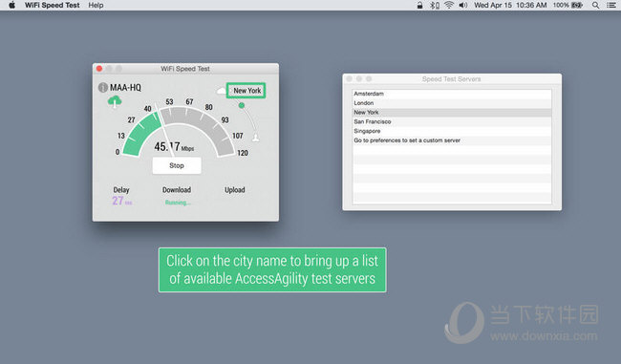Open the WiFi Speed Test menu
Screen dimensions: 621x364
click(52, 5)
